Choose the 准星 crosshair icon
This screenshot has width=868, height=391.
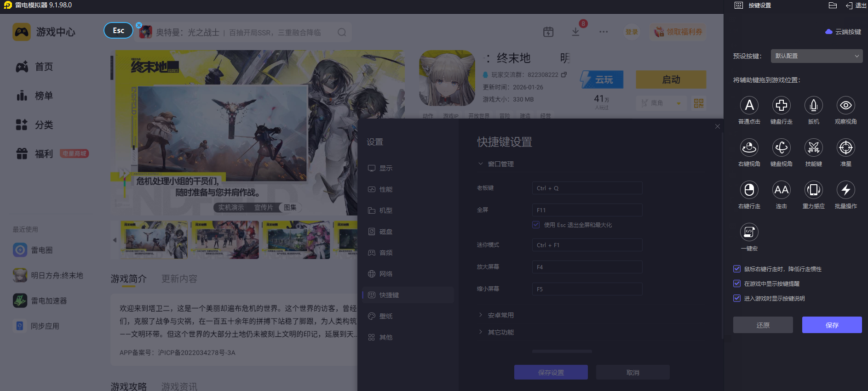tap(846, 147)
